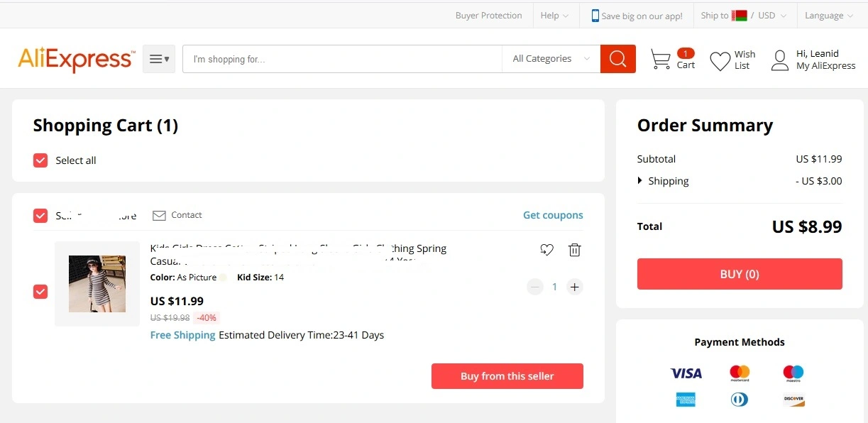Click the Diners Club logo
The width and height of the screenshot is (868, 423).
[x=740, y=400]
